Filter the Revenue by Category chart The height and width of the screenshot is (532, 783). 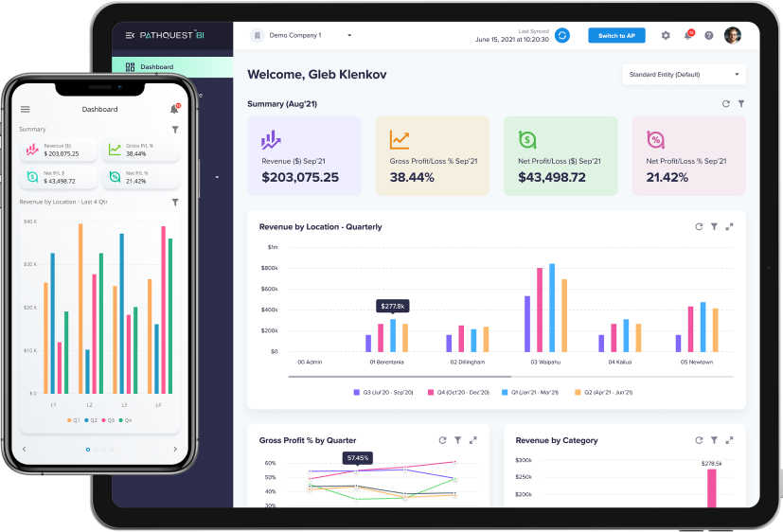(x=715, y=440)
